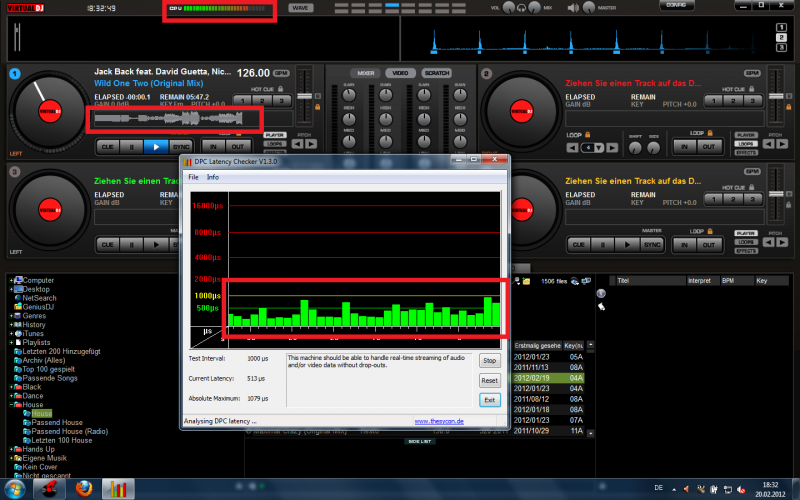
Task: Open www.thesycon.de link
Action: point(439,421)
